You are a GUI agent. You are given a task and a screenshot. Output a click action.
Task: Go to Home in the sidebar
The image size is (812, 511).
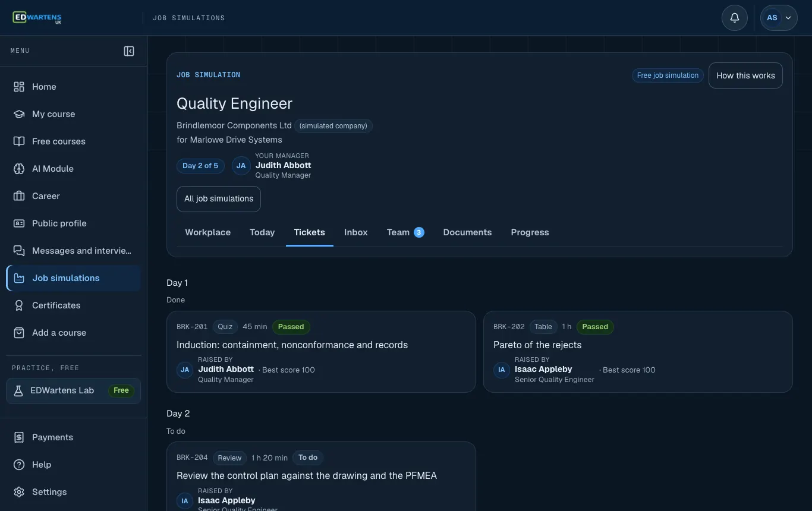(73, 87)
